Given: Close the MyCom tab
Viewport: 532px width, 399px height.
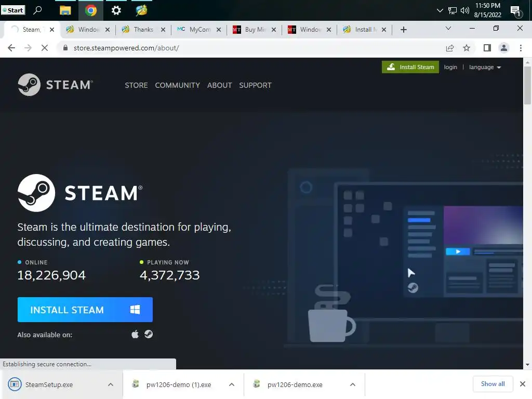Looking at the screenshot, I should pyautogui.click(x=219, y=30).
